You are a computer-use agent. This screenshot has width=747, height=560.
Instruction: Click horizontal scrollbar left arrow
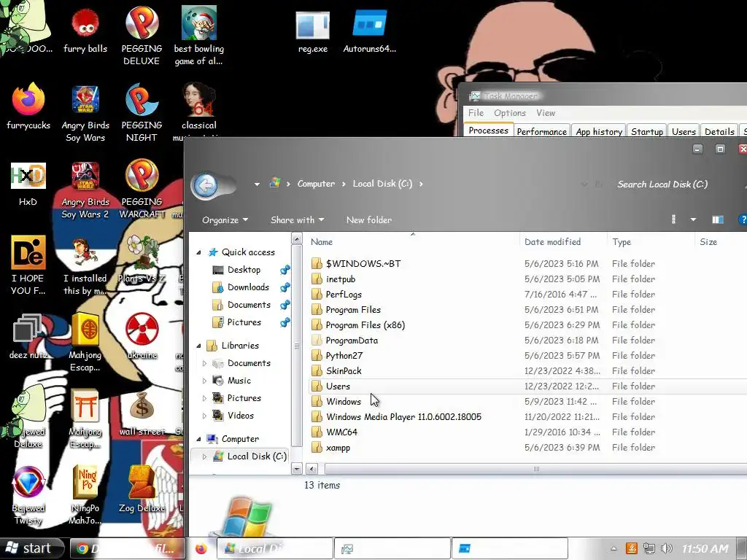[x=312, y=469]
